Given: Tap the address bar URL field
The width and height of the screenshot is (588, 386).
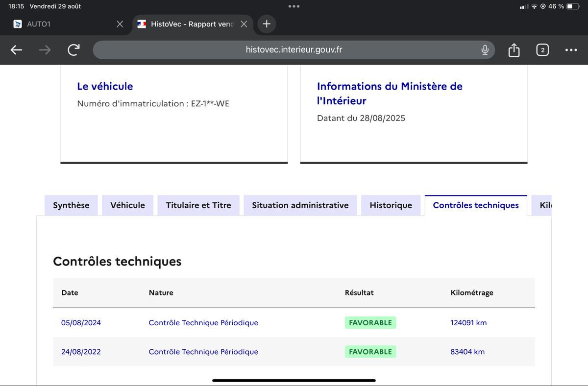Looking at the screenshot, I should (294, 50).
